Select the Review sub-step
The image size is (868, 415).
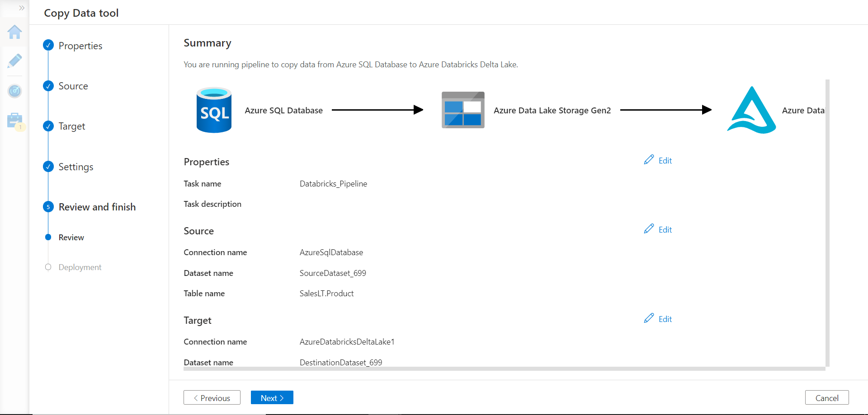pos(71,238)
